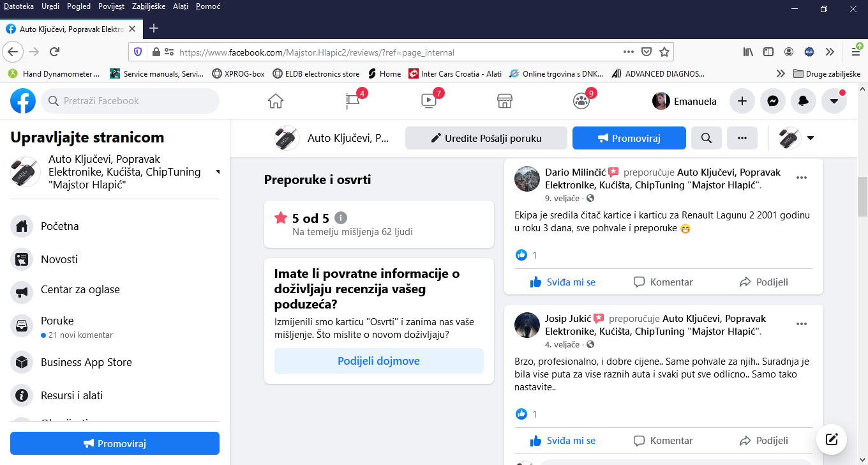This screenshot has height=465, width=868.
Task: Open the Firefox library icon
Action: (748, 52)
